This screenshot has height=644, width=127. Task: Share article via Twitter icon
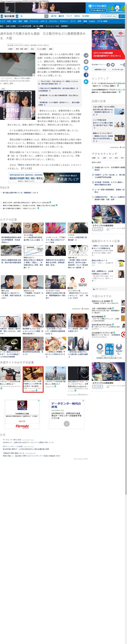pyautogui.click(x=86, y=68)
